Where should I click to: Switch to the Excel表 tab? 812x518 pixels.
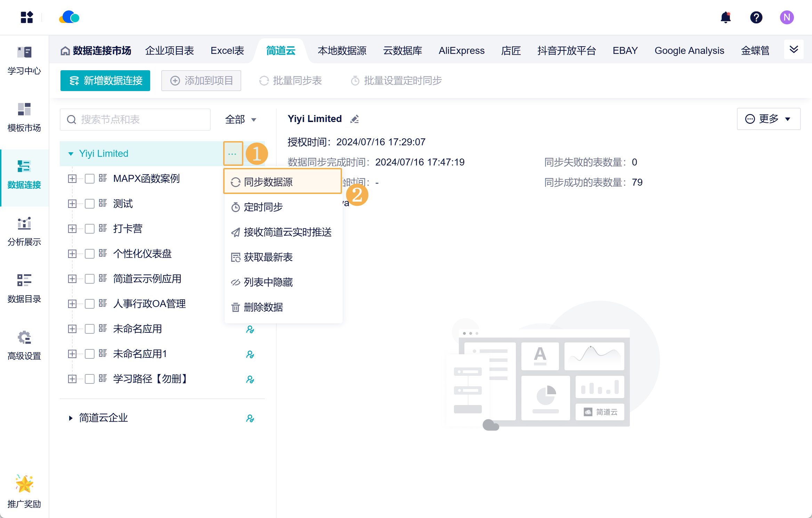[x=227, y=51]
